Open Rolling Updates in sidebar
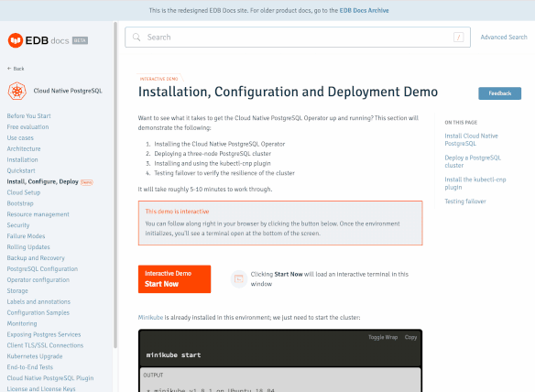Image resolution: width=535 pixels, height=392 pixels. [28, 247]
